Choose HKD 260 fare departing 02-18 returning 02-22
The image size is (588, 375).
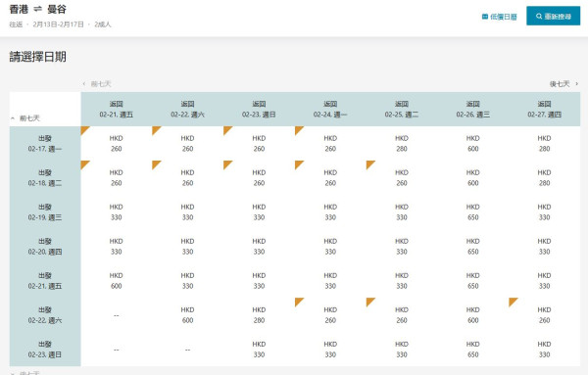[187, 178]
